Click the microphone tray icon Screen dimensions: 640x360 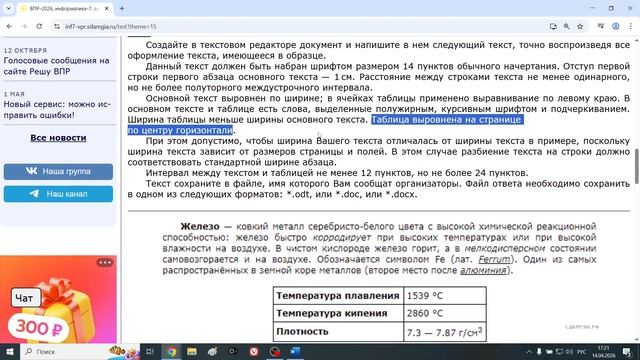coord(539,351)
